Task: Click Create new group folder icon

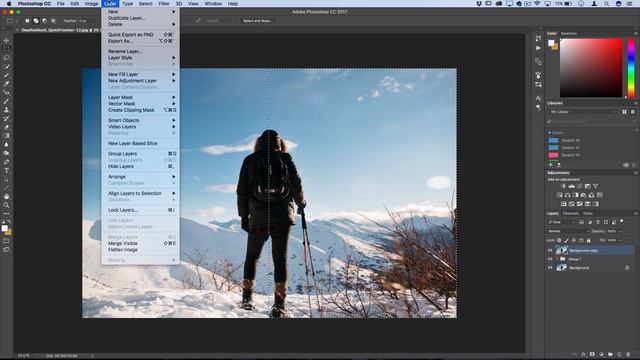Action: [x=610, y=354]
